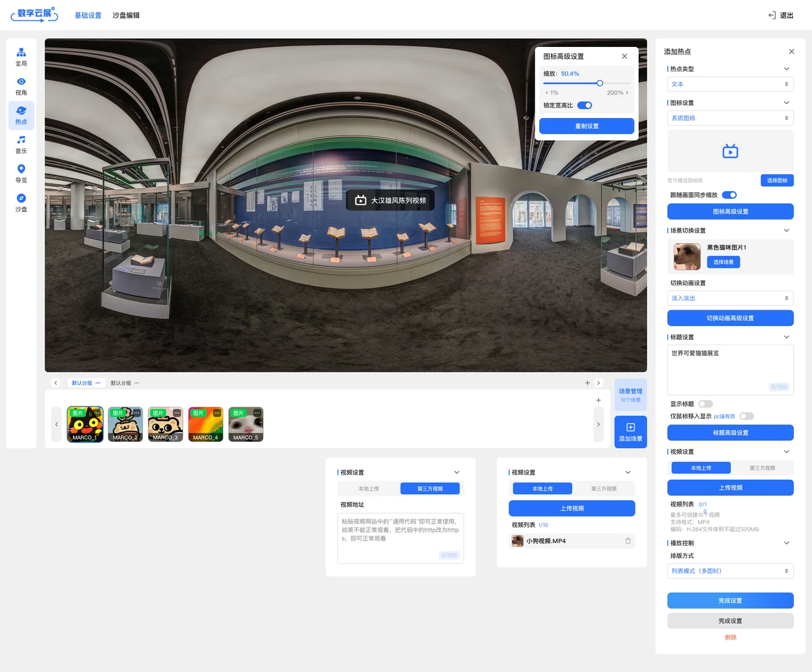Toggle 跟随画面同步缩放 switch
The image size is (812, 672).
[729, 195]
